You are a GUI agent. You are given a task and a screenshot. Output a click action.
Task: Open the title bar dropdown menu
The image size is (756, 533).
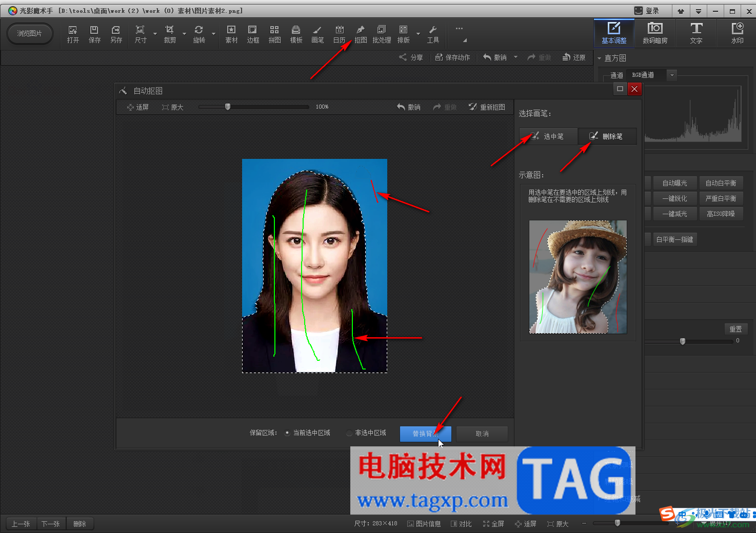(699, 11)
